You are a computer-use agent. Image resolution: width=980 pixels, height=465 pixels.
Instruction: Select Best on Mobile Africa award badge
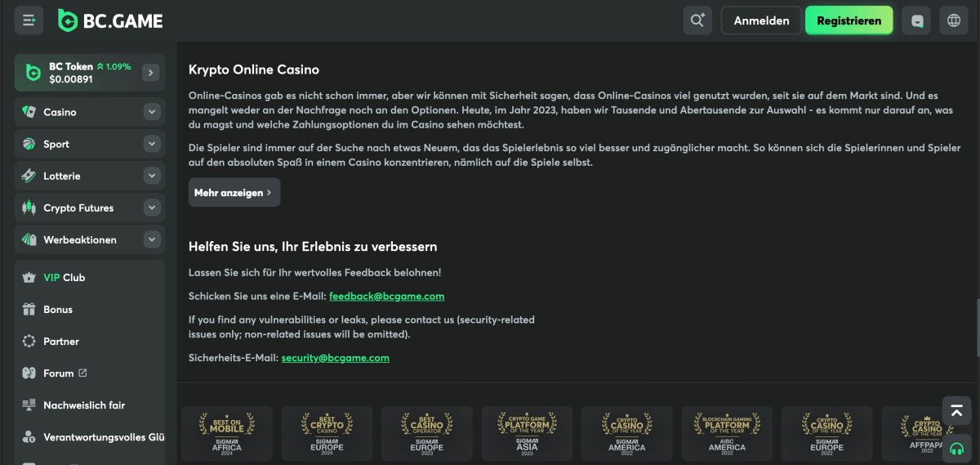tap(227, 433)
